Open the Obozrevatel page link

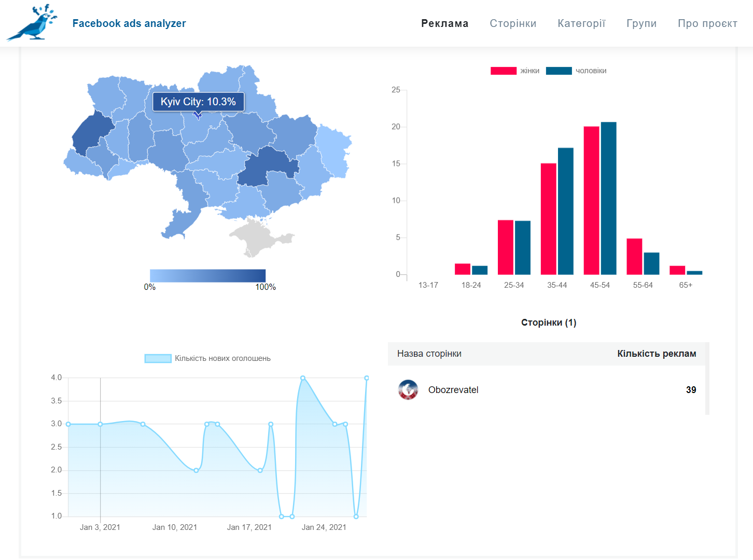pyautogui.click(x=453, y=390)
